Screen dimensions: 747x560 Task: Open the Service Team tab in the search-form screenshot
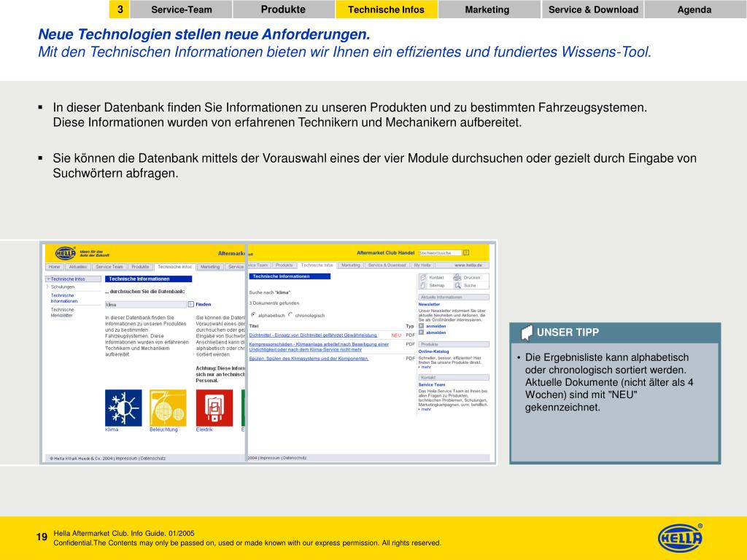coord(109,267)
